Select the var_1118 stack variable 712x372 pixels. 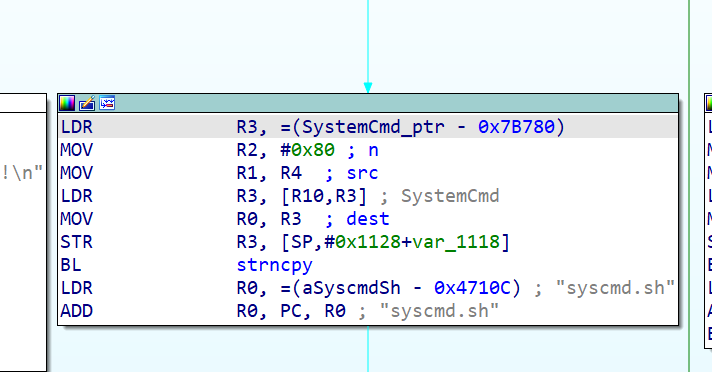point(456,242)
